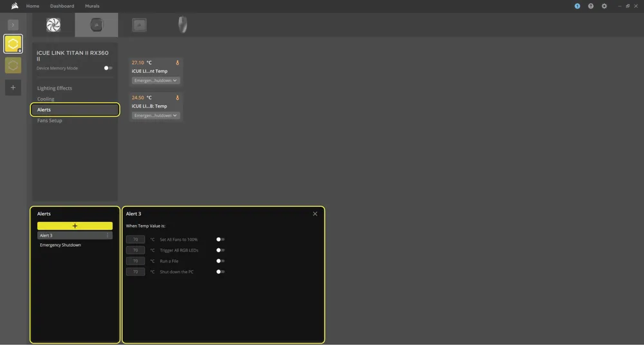Select the dimmed second hexagon profile
Screen dimensions: 644x345
coord(13,65)
